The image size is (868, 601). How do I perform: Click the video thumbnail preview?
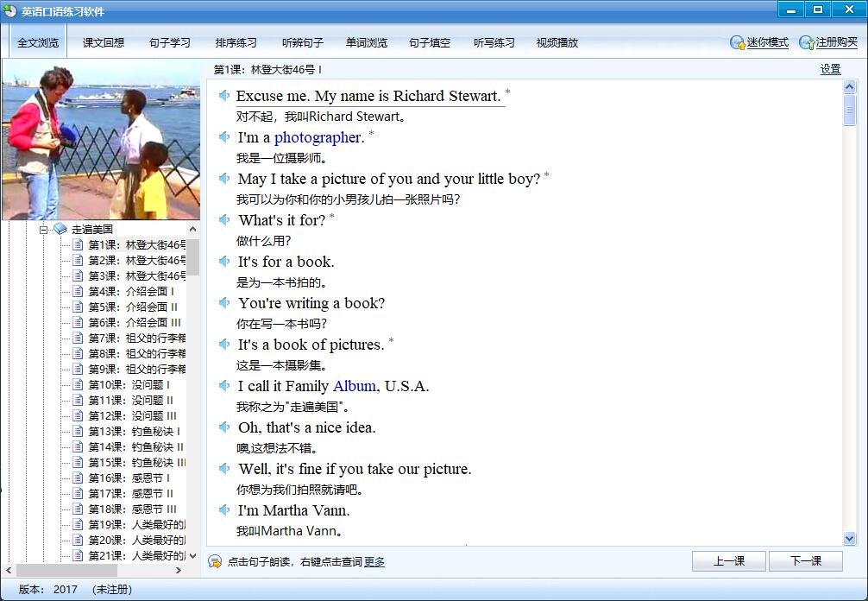(x=101, y=142)
